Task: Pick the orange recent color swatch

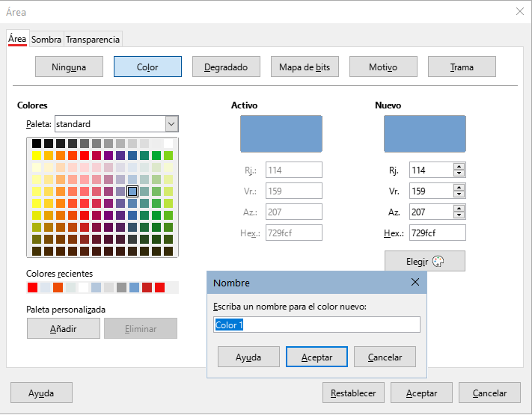Action: pos(58,287)
